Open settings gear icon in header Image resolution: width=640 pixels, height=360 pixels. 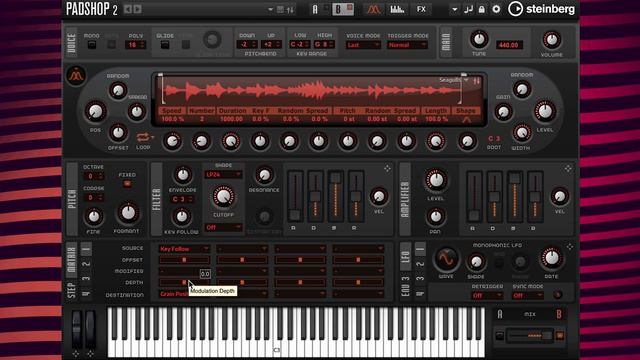point(496,9)
